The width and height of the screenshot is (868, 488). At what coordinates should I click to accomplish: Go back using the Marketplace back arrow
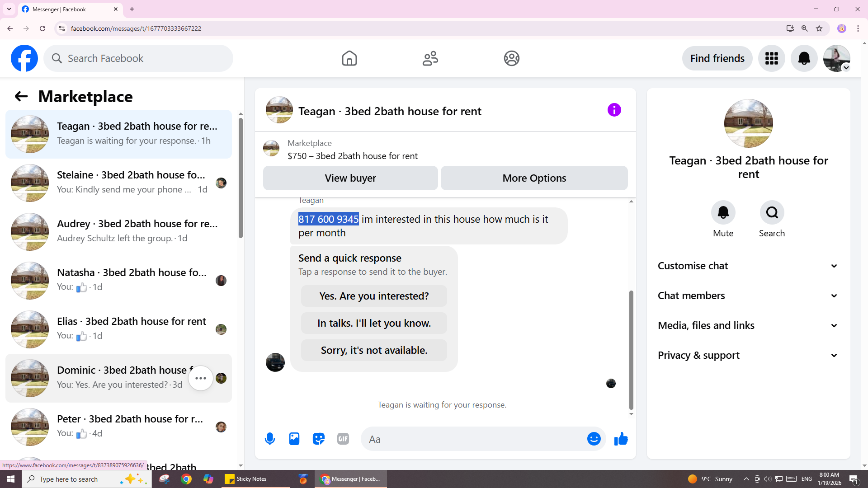[x=21, y=96]
